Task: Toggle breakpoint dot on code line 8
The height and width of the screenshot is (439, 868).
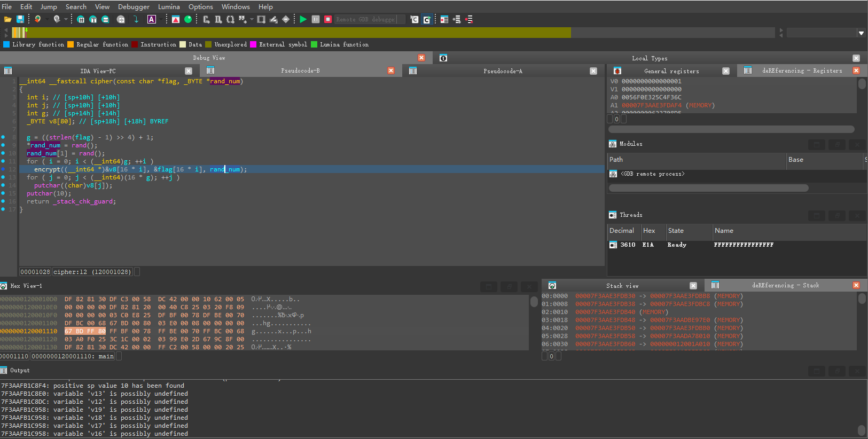Action: click(3, 137)
